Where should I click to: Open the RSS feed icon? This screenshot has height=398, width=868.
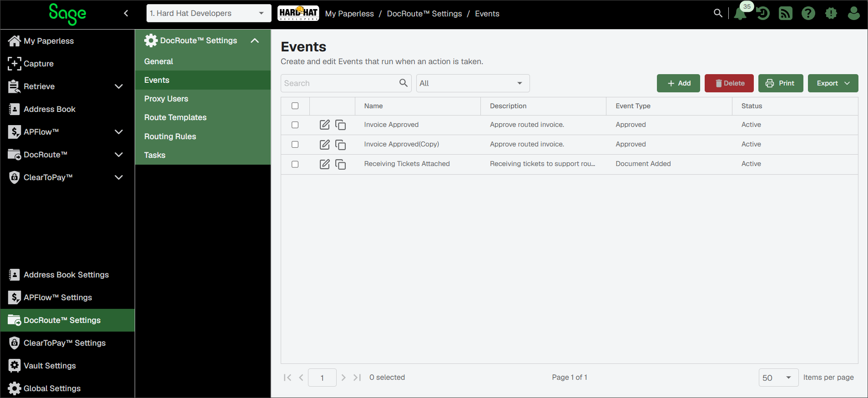click(786, 13)
